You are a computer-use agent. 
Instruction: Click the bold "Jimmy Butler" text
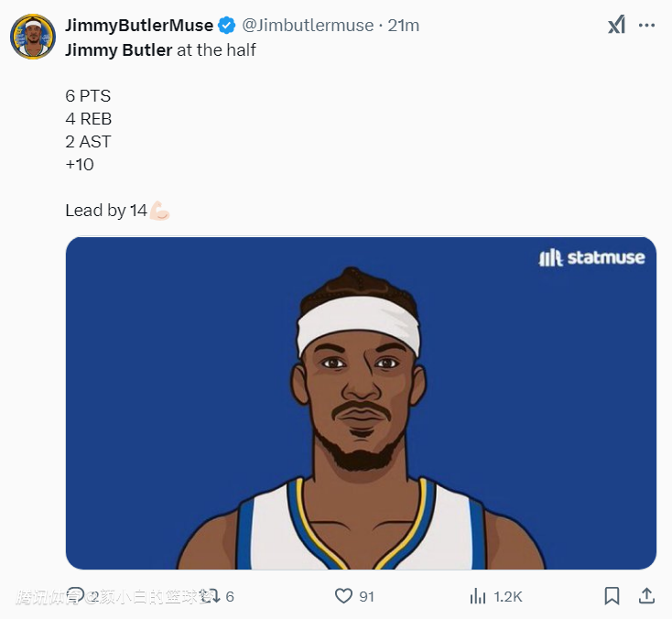118,50
